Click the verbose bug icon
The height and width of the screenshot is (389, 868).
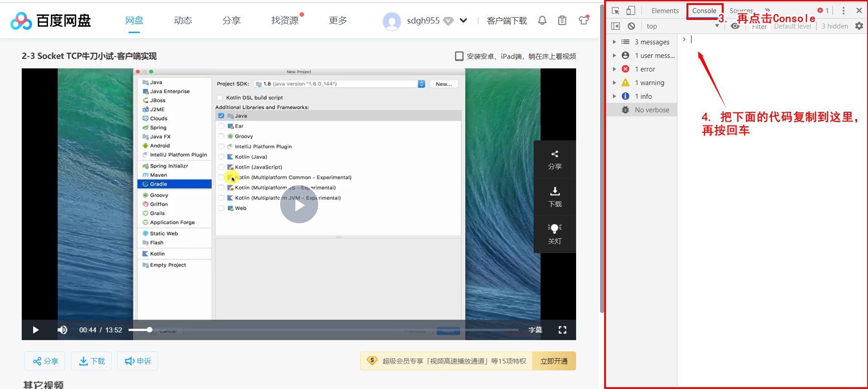coord(625,110)
